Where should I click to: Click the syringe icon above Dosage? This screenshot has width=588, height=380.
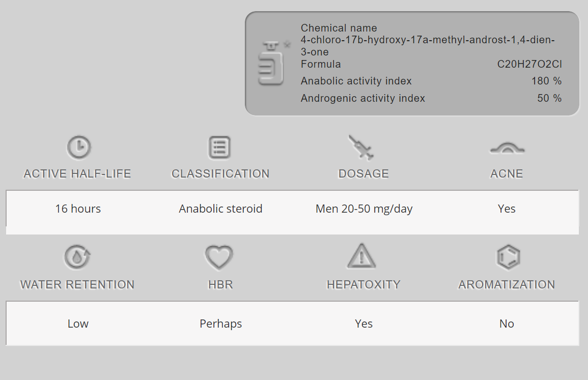pyautogui.click(x=361, y=148)
